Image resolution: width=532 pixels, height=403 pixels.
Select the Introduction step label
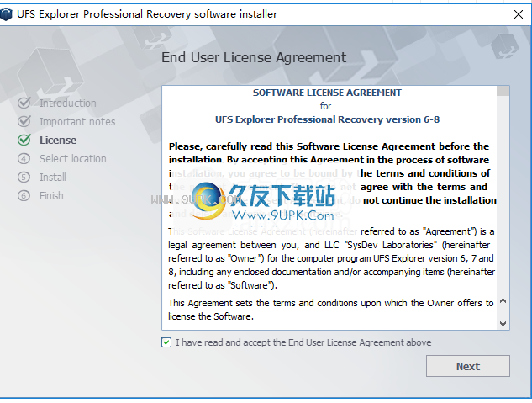tap(68, 103)
